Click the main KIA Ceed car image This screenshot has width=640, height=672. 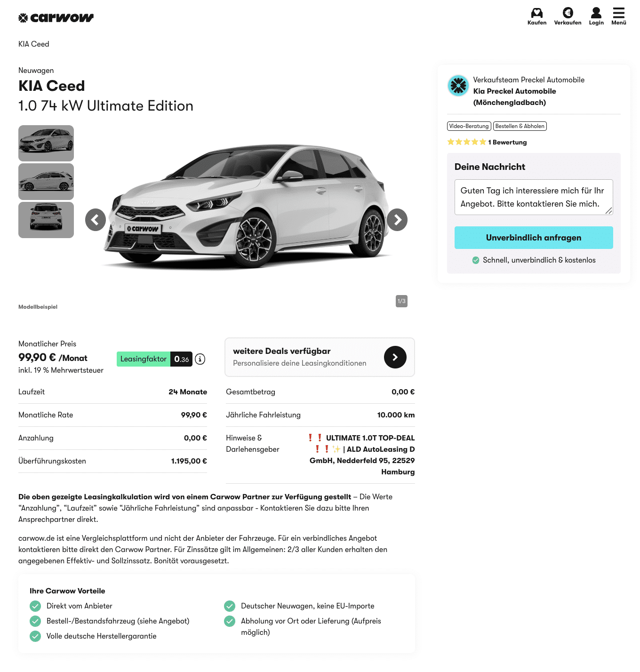(x=246, y=207)
